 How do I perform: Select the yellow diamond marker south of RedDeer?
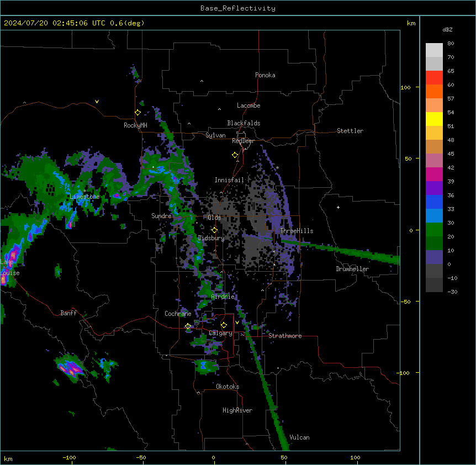tap(235, 155)
